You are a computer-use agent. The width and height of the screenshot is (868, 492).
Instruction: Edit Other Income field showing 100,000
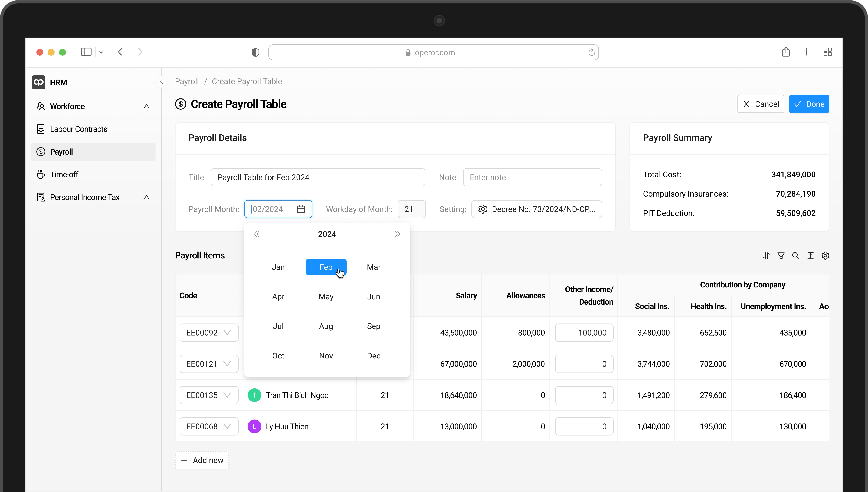pyautogui.click(x=584, y=333)
